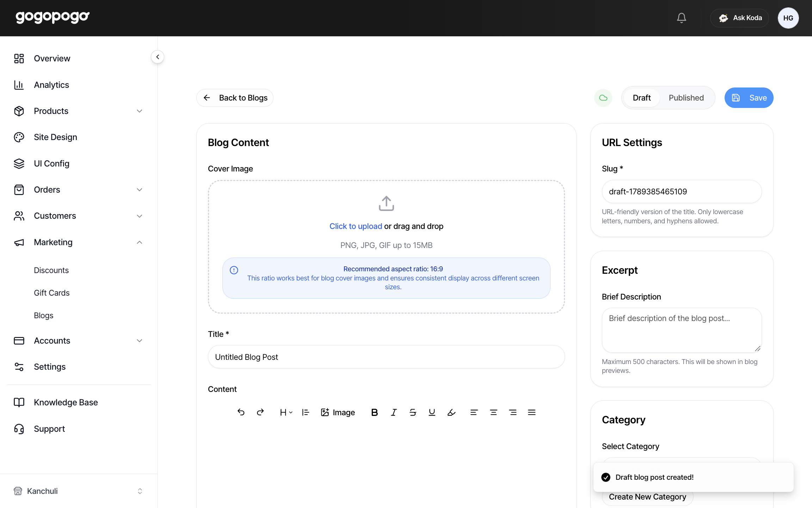This screenshot has height=508, width=812.
Task: Collapse the sidebar with arrow button
Action: [158, 57]
